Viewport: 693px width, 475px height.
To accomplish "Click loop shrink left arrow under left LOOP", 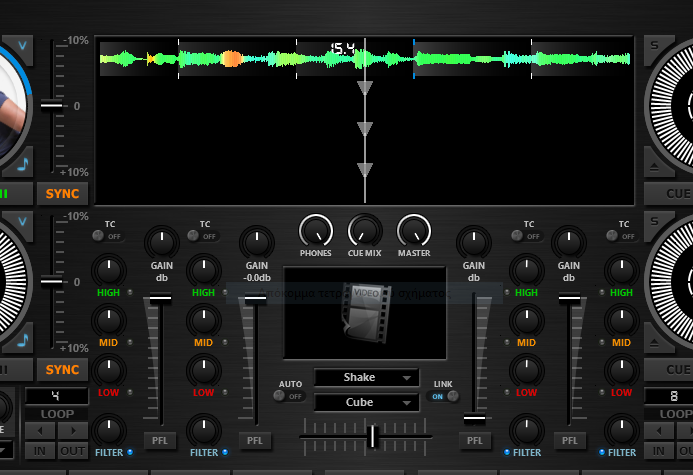I will pos(40,430).
